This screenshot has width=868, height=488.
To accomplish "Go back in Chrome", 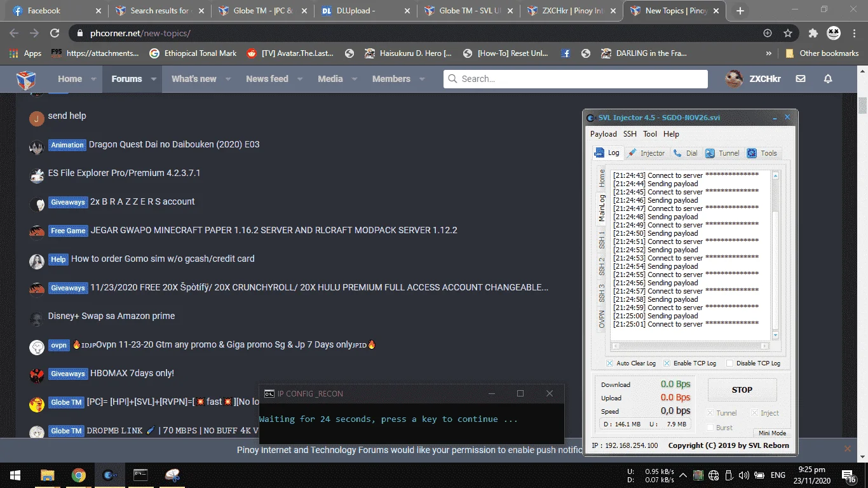I will pyautogui.click(x=14, y=33).
